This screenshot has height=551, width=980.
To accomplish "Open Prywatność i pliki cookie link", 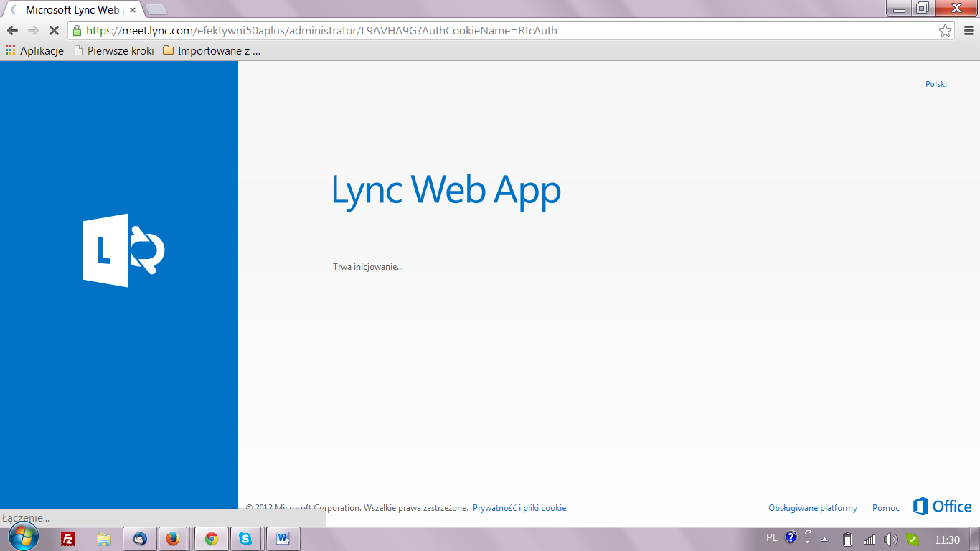I will point(519,508).
